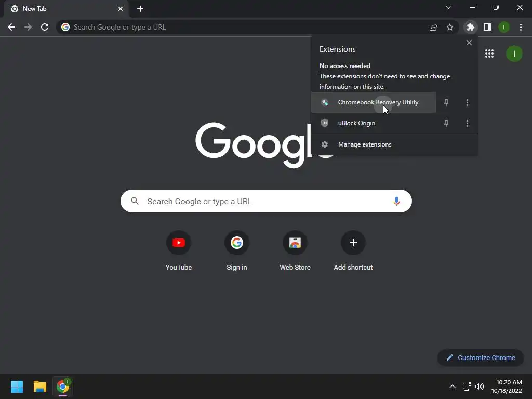Bookmark this tab with the star

450,27
